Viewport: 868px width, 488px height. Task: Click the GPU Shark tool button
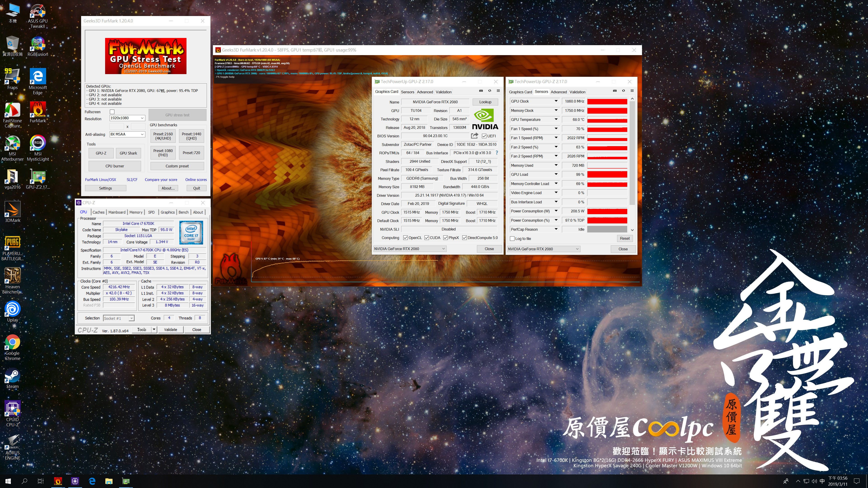coord(128,153)
